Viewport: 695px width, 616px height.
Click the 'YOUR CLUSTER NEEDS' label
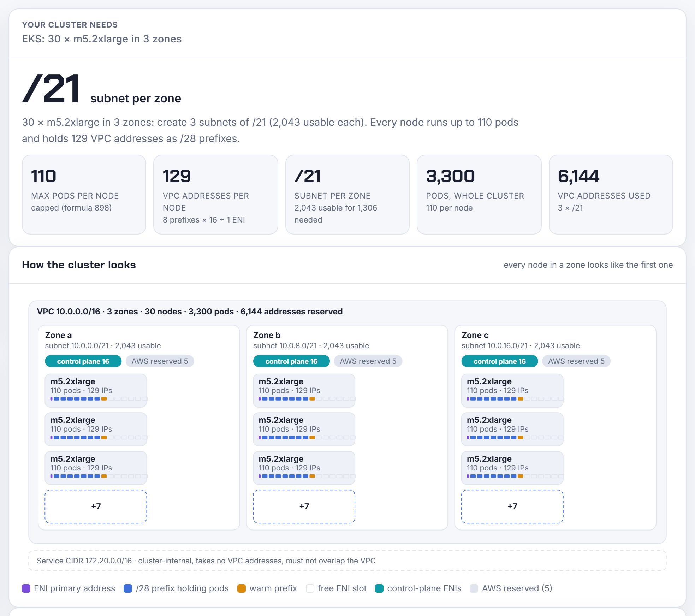tap(70, 25)
